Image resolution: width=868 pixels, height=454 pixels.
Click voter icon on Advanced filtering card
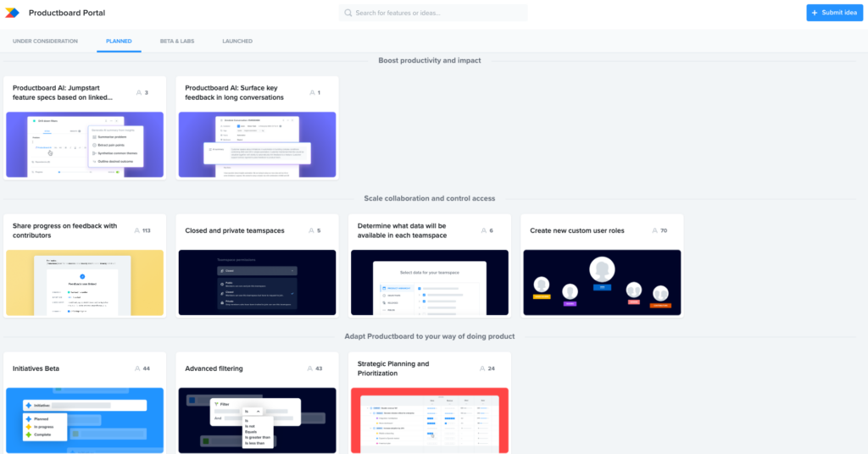coord(310,368)
